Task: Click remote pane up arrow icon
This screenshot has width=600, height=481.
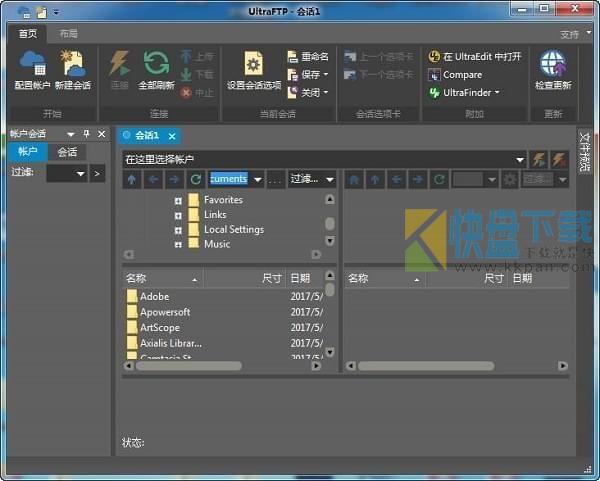Action: coord(375,179)
